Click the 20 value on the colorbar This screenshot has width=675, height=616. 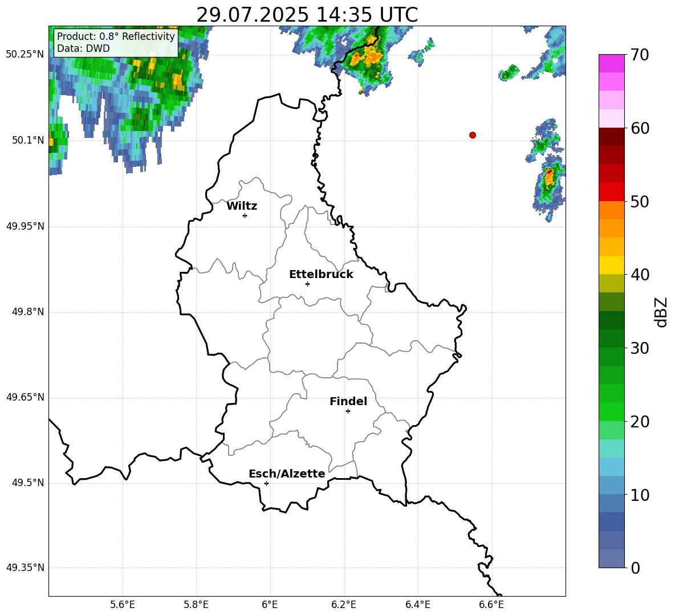pyautogui.click(x=639, y=422)
